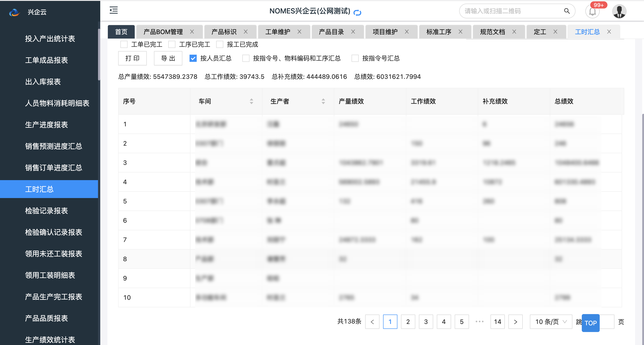Screen dimensions: 644x345
Task: Open 检验记录报表 in sidebar
Action: coord(47,211)
